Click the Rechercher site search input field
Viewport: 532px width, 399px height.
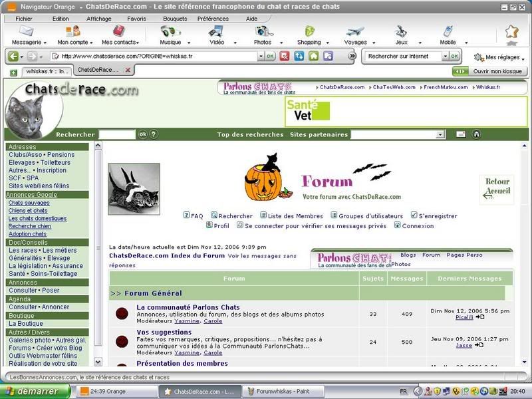(x=117, y=134)
